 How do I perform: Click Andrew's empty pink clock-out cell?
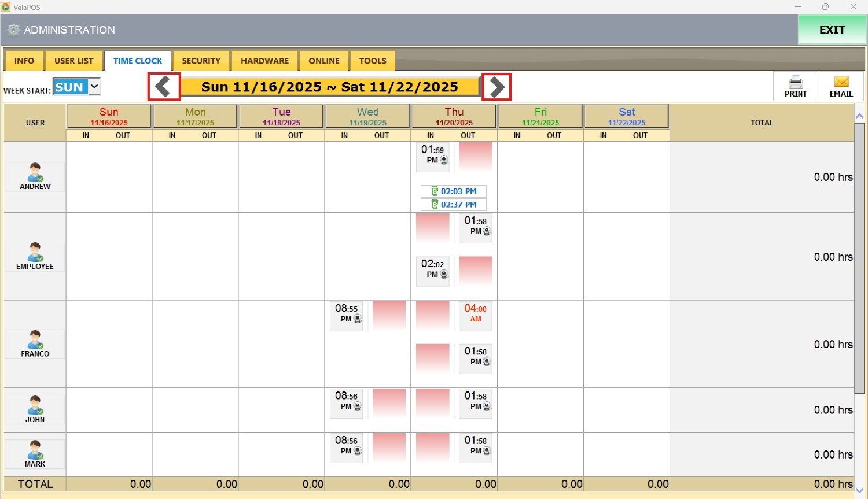(475, 157)
